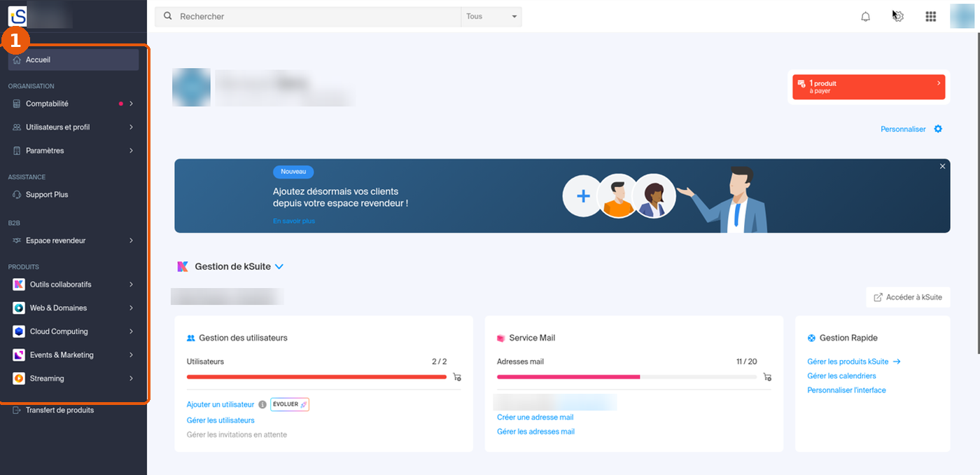Expand the Web & Domaines chevron
Viewport: 980px width, 475px height.
(131, 308)
